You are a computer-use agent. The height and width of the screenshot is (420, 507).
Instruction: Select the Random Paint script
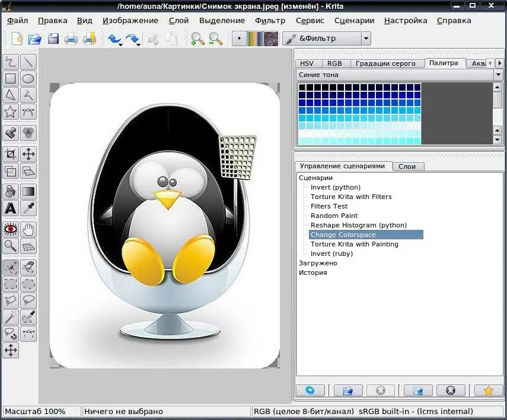[334, 216]
